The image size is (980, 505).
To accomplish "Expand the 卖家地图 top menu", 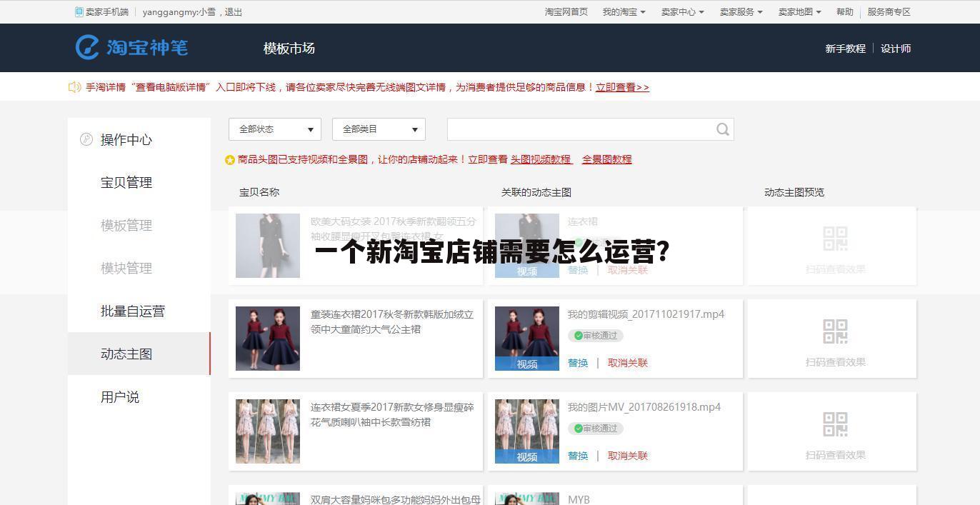I will pos(799,12).
